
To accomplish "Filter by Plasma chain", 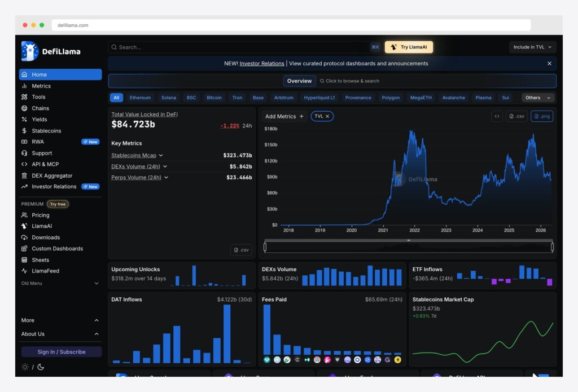I will (483, 98).
